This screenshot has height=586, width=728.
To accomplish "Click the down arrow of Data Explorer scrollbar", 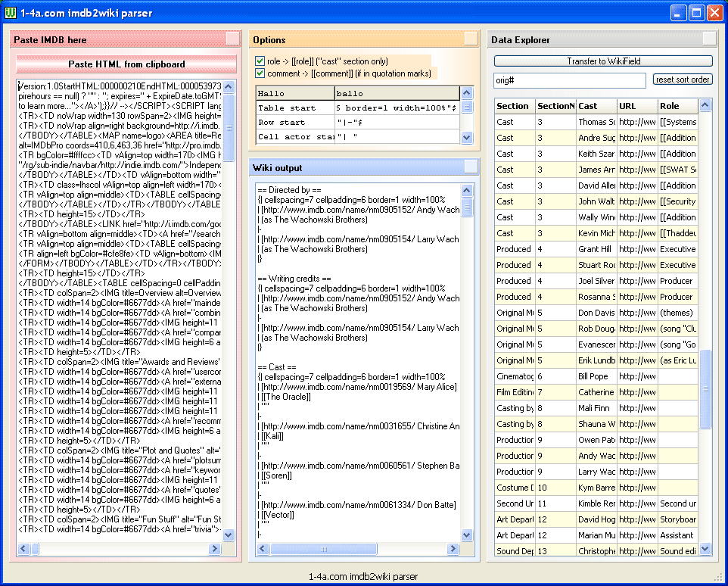I will pos(705,549).
